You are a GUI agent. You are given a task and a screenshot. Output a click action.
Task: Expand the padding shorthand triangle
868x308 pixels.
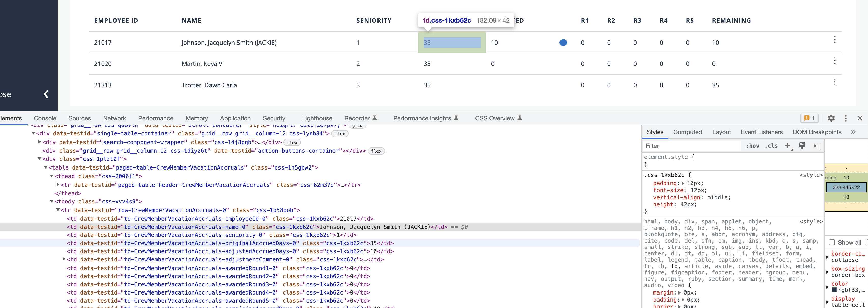683,183
